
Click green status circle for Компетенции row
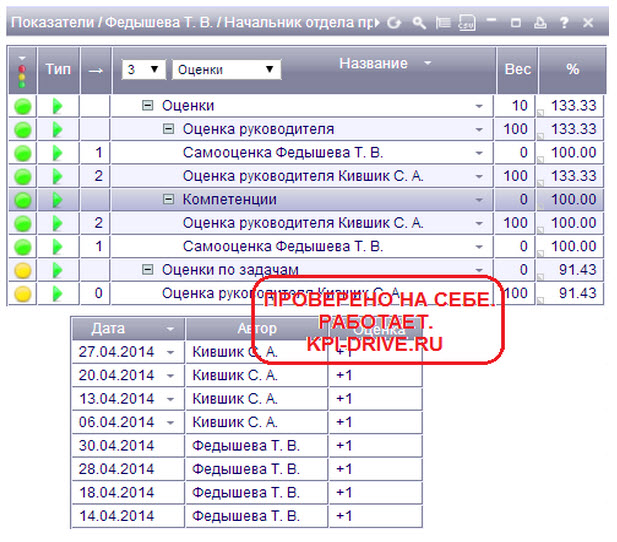(22, 200)
